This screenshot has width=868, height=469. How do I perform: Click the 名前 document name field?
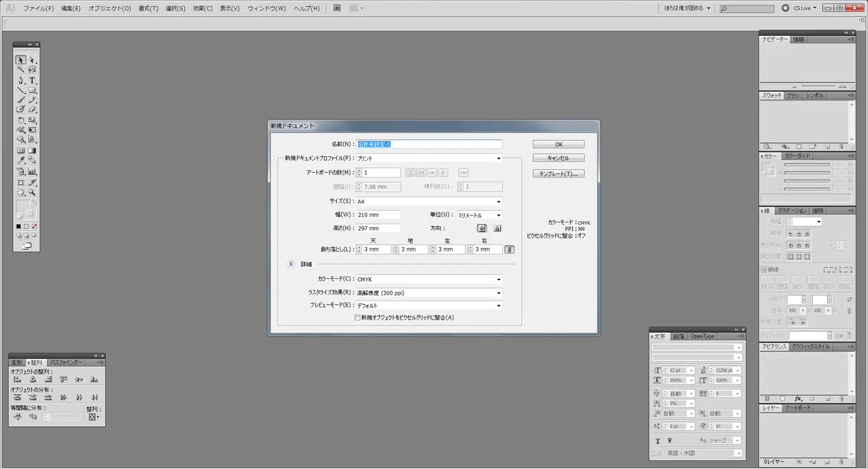(x=429, y=144)
